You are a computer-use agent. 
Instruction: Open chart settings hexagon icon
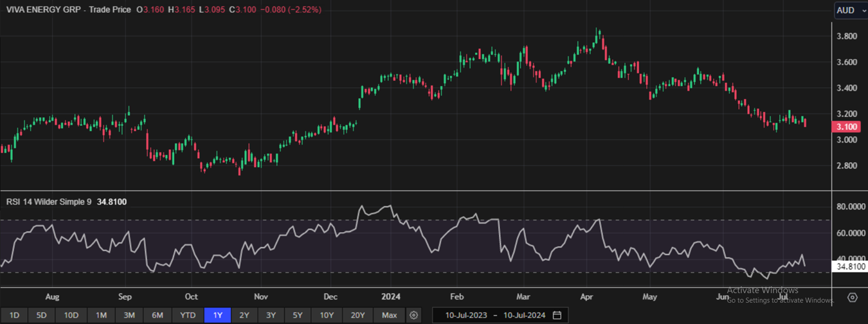click(853, 298)
